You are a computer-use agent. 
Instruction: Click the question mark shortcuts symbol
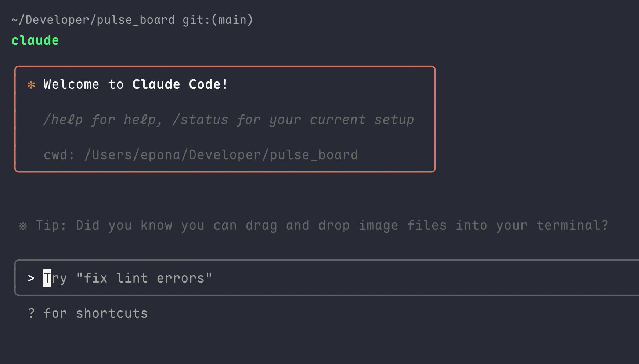tap(31, 313)
